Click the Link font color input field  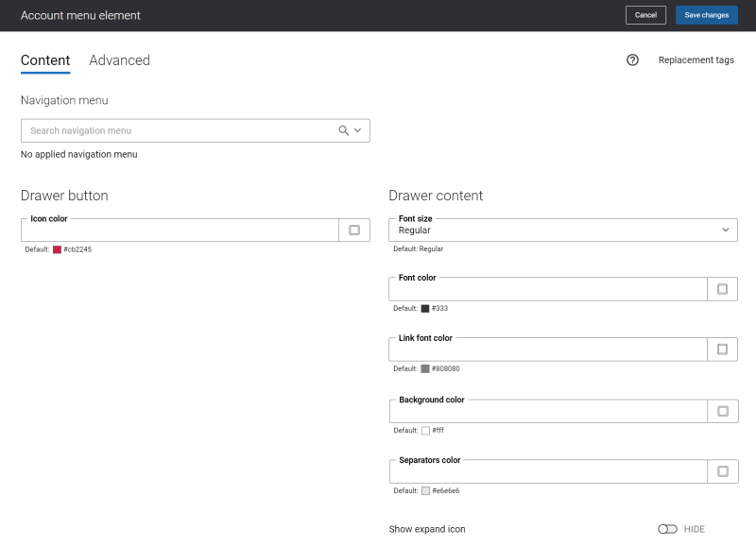(548, 350)
